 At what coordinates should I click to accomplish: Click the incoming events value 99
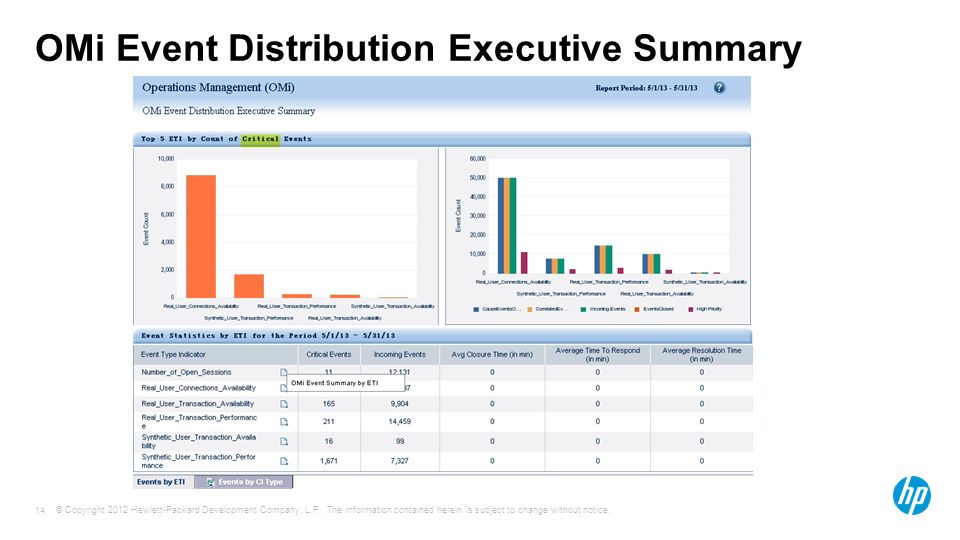(399, 441)
